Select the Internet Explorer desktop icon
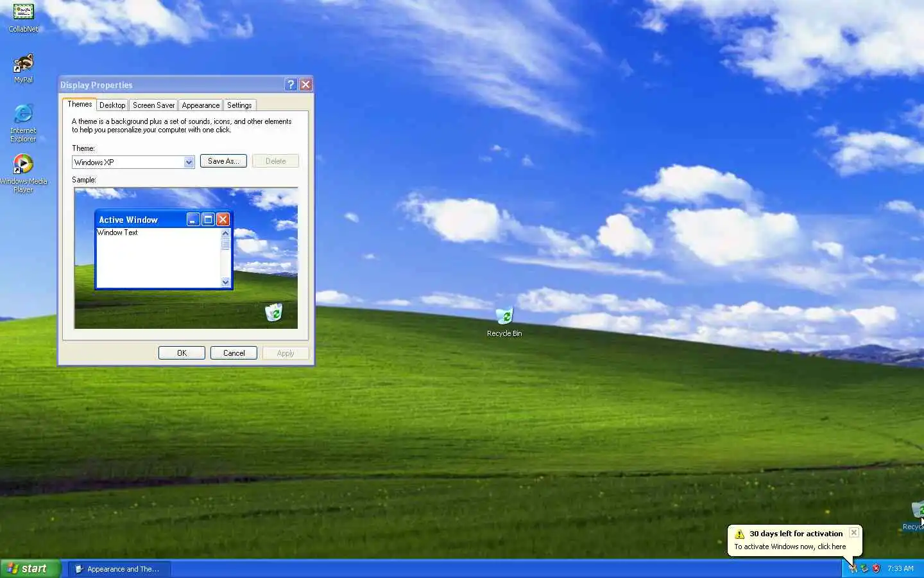This screenshot has width=924, height=578. 23,123
